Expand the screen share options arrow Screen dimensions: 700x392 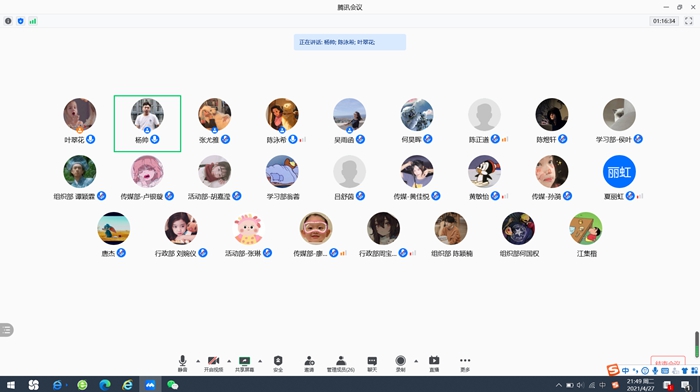pos(260,361)
